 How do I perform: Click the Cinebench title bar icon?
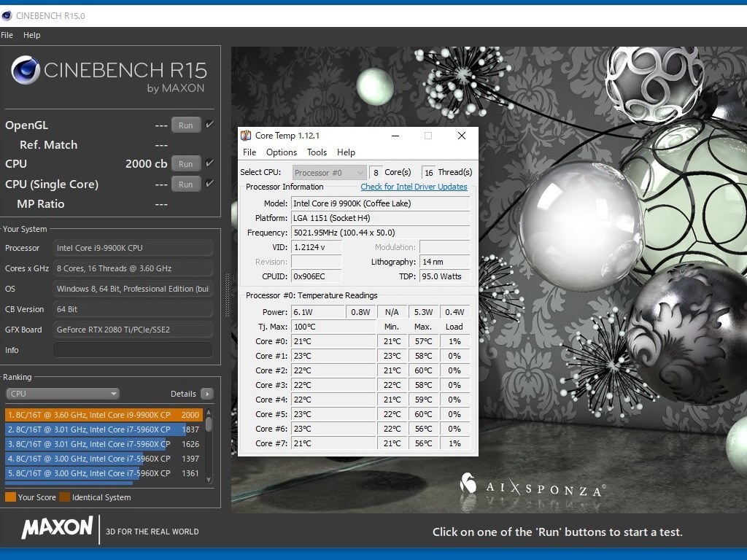click(7, 16)
